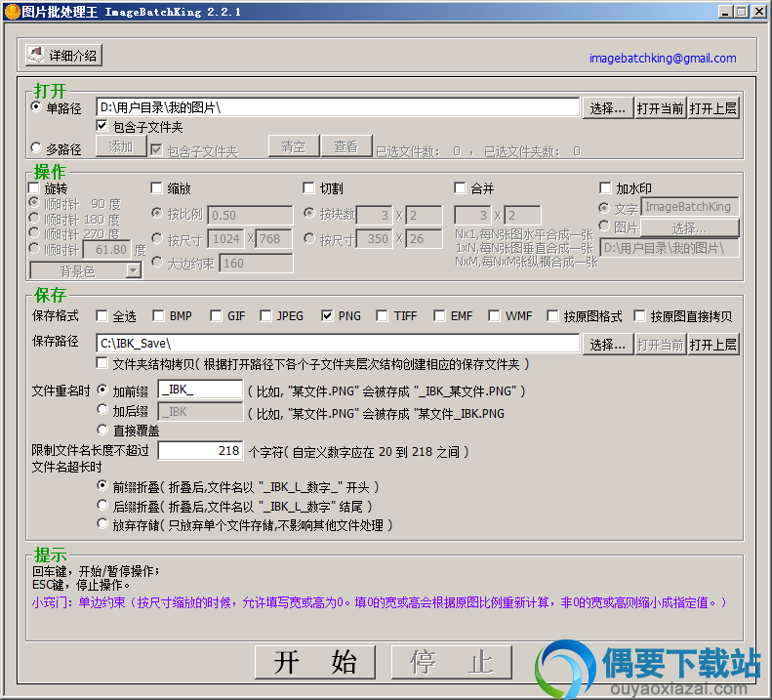This screenshot has width=772, height=700.
Task: Click 选择... next to the open path
Action: point(608,108)
